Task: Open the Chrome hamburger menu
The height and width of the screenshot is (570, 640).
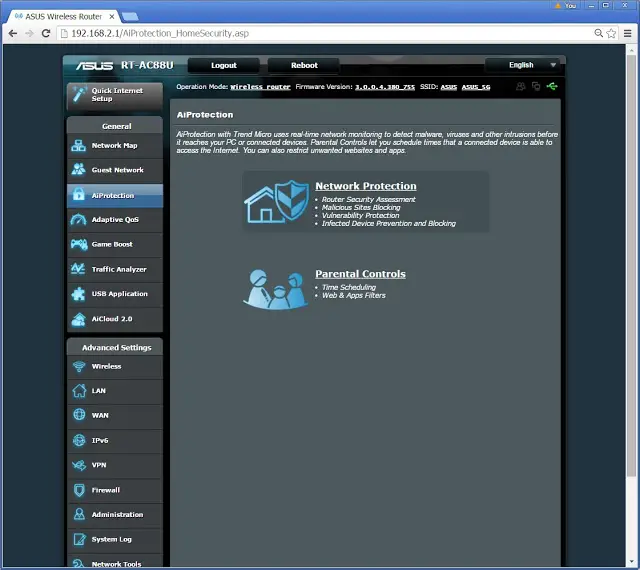Action: 628,33
